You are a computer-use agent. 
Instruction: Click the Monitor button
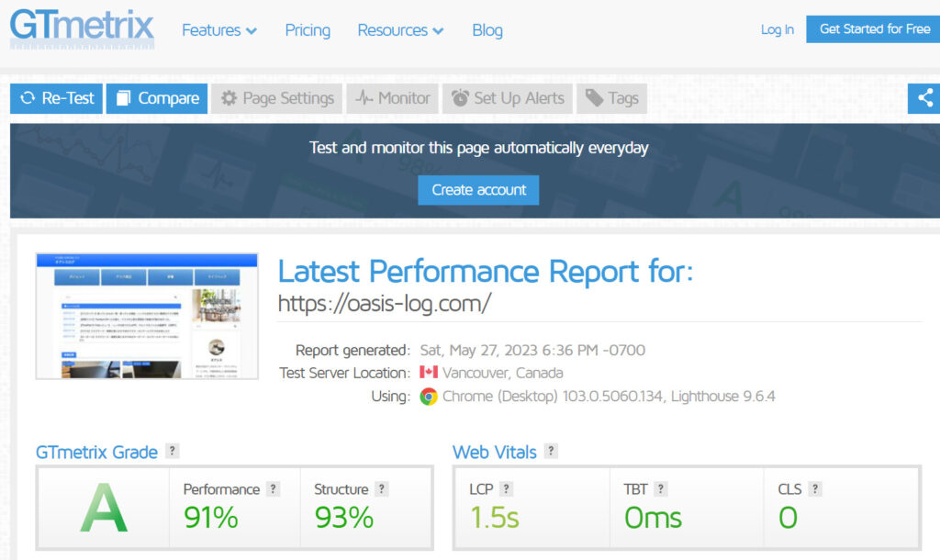coord(393,98)
